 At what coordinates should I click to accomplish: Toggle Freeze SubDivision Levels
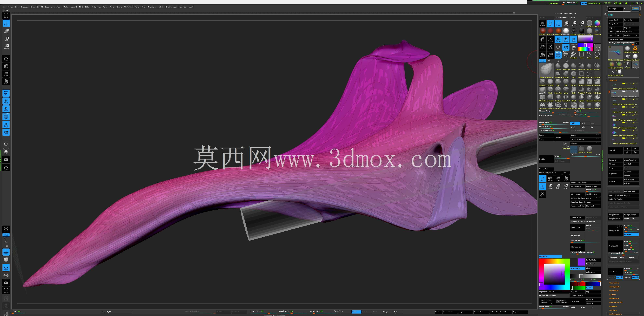click(585, 221)
